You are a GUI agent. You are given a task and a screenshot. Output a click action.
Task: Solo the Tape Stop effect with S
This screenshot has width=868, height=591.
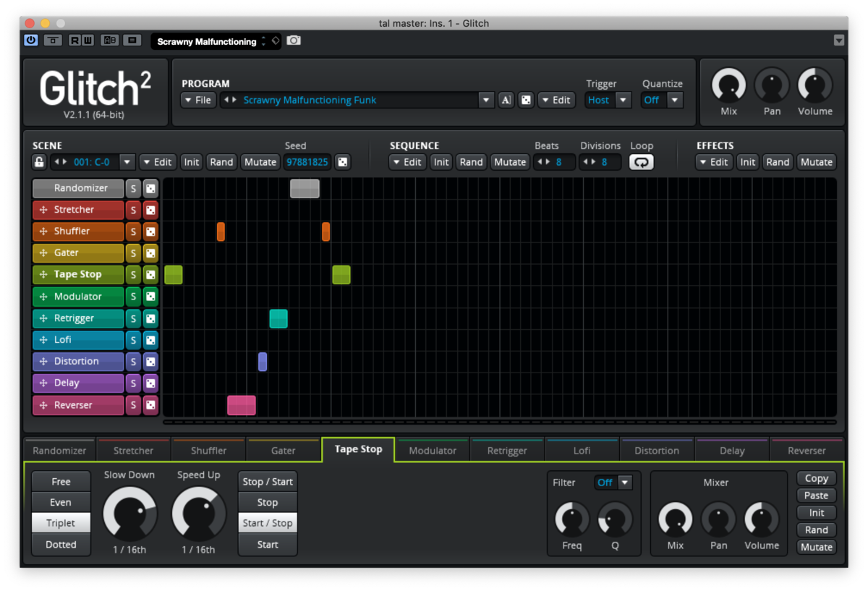point(133,275)
